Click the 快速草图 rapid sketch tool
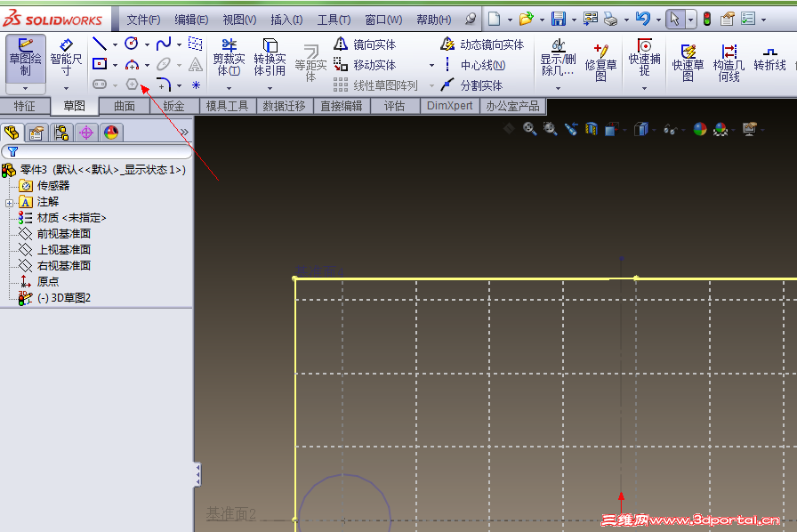Screen dimensions: 797x532 coord(688,62)
